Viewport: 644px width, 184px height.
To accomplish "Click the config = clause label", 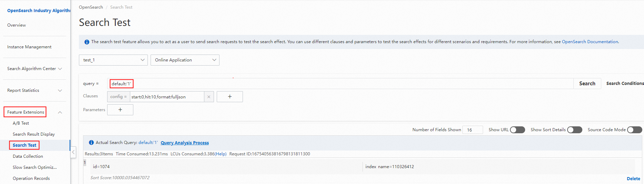I will coord(119,97).
